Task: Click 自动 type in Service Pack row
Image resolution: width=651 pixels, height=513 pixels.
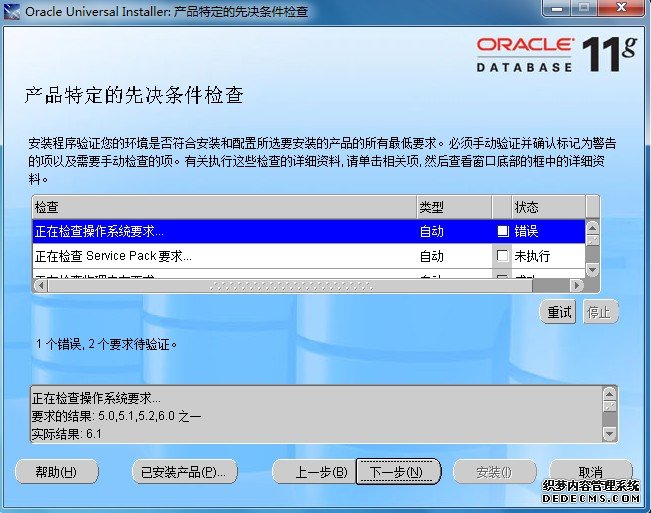Action: (432, 256)
